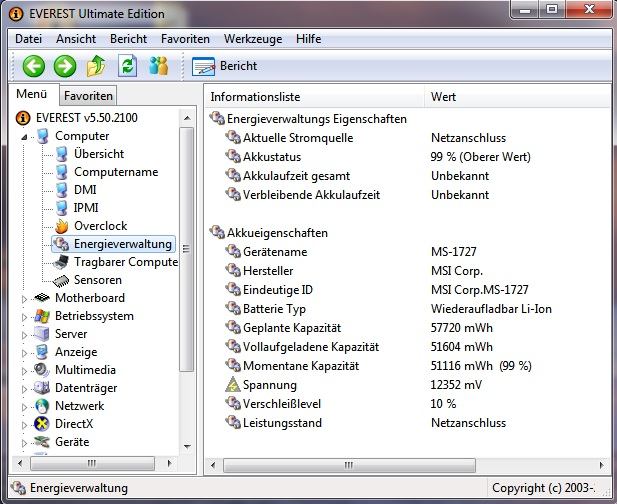
Task: Expand the Motherboard tree node
Action: 24,299
